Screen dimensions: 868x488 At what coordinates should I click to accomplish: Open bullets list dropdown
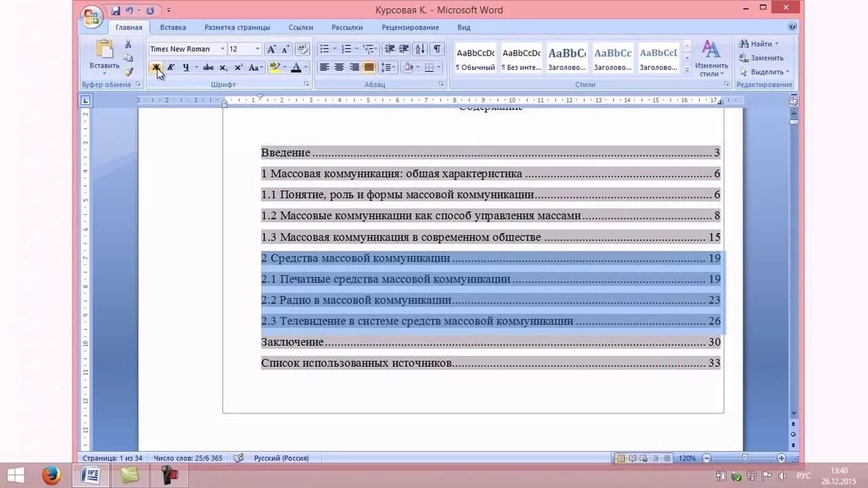point(334,49)
